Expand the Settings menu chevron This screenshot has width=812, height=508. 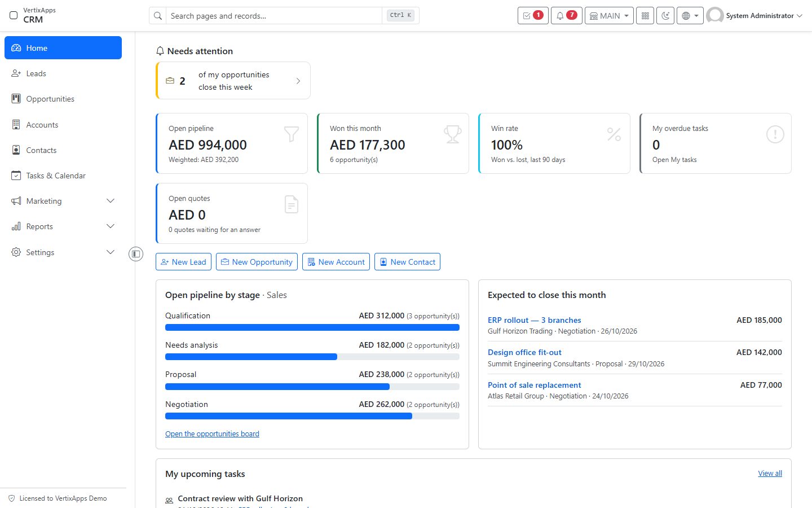(111, 252)
